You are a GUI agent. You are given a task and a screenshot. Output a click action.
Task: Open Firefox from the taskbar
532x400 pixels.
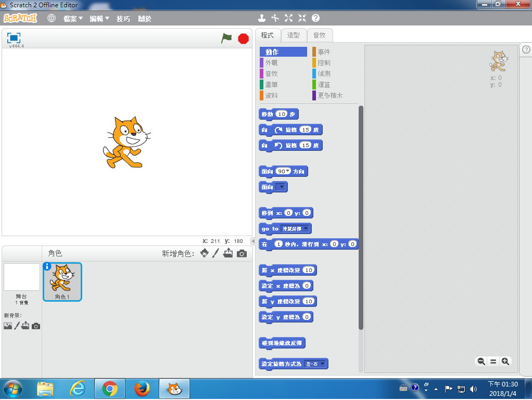click(x=142, y=389)
